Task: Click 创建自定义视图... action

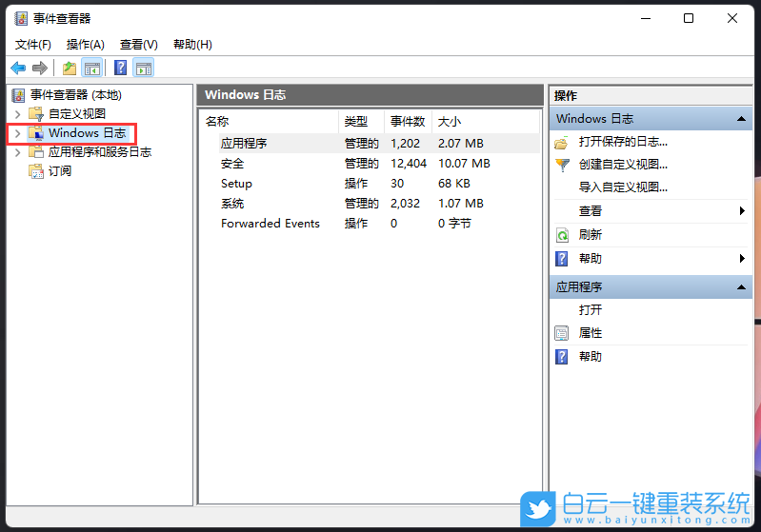Action: click(623, 165)
